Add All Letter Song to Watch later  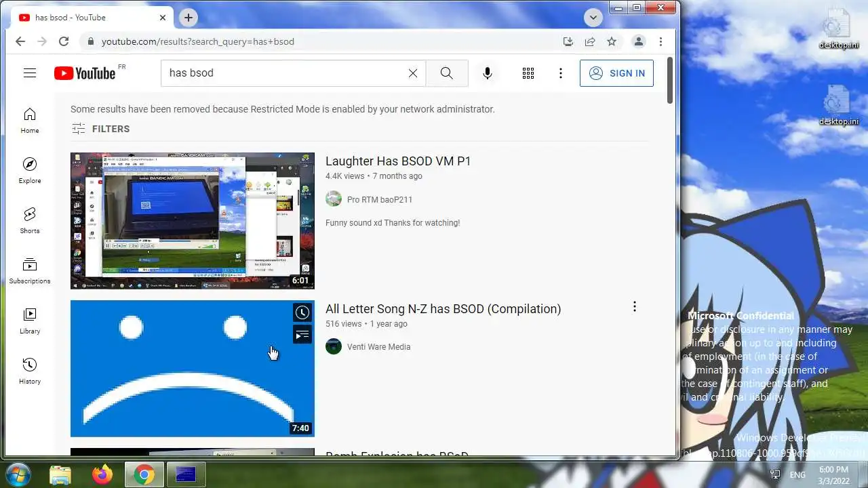(302, 312)
